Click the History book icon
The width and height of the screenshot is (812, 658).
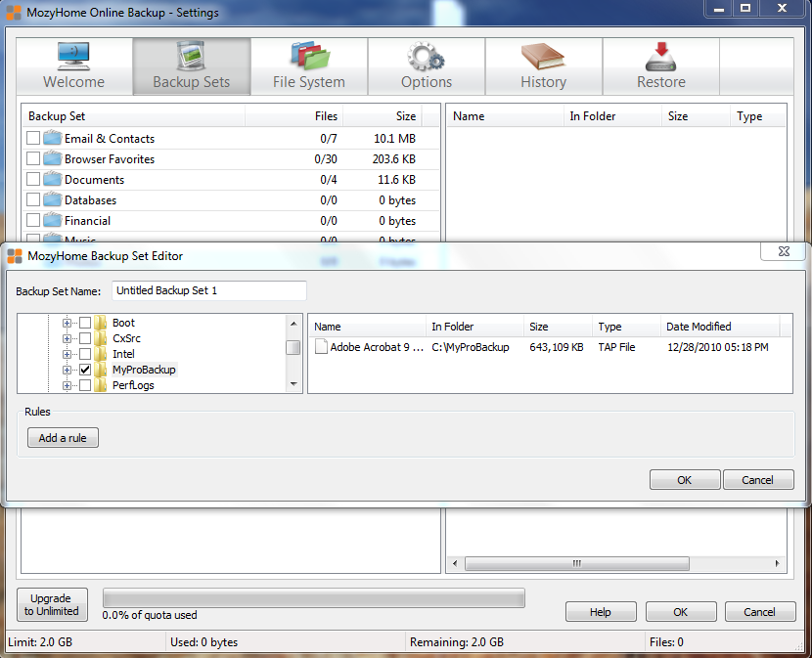pyautogui.click(x=543, y=57)
